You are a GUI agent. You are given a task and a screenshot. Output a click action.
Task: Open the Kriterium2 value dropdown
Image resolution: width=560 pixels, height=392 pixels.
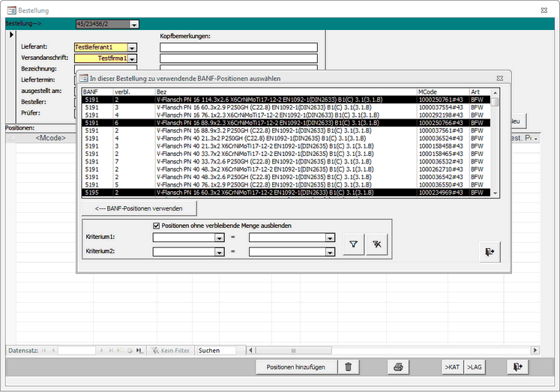[329, 253]
